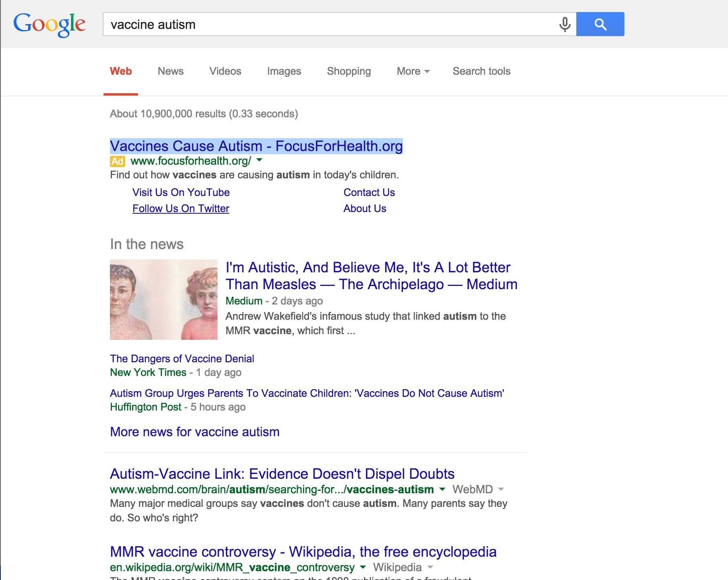Click the Google logo
The height and width of the screenshot is (580, 728).
point(49,25)
